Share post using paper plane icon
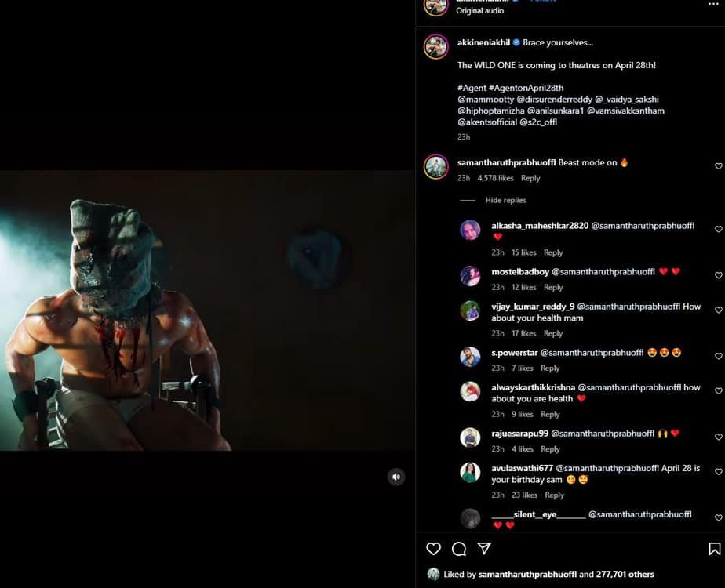The height and width of the screenshot is (588, 725). 484,548
